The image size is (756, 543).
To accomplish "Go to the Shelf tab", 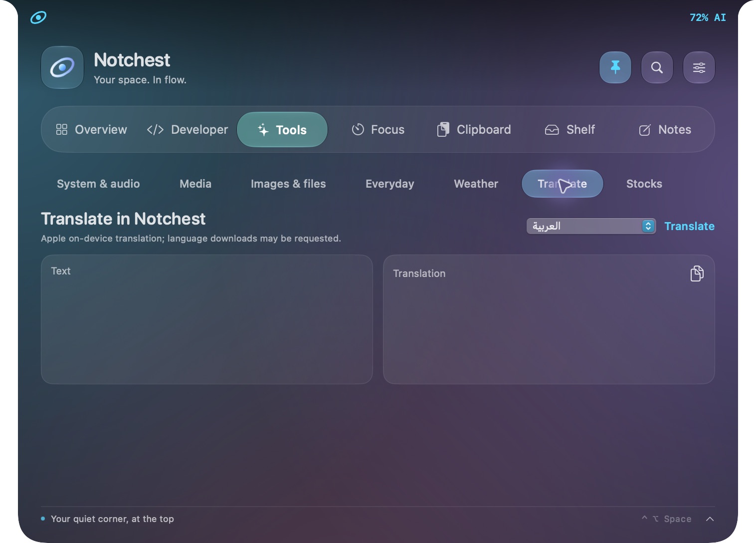I will [569, 130].
